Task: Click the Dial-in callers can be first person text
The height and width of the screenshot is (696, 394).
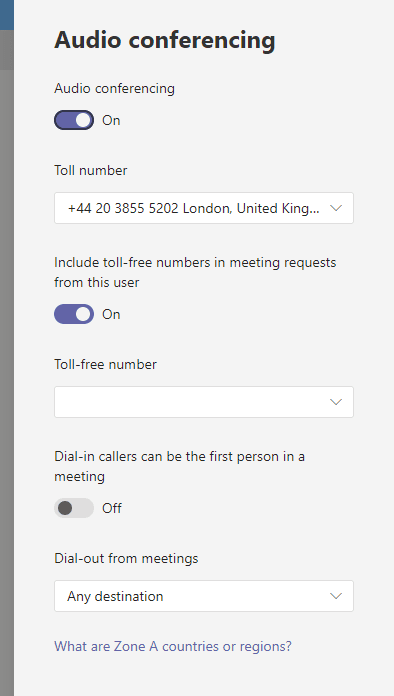Action: pyautogui.click(x=179, y=466)
